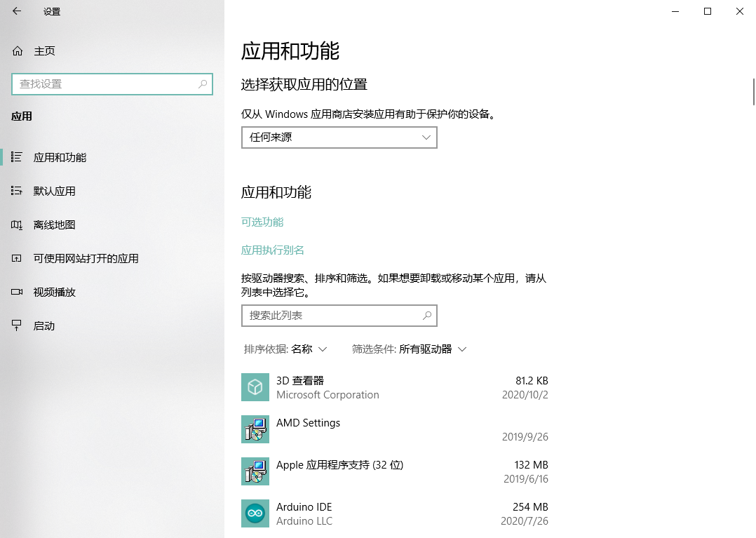Select the 视频播放 camera icon
756x538 pixels.
(17, 292)
